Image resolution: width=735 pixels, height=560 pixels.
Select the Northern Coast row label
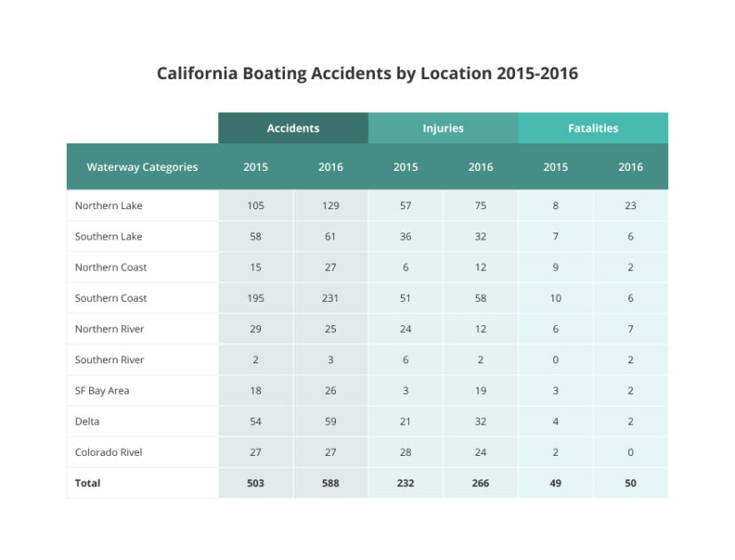(x=110, y=267)
